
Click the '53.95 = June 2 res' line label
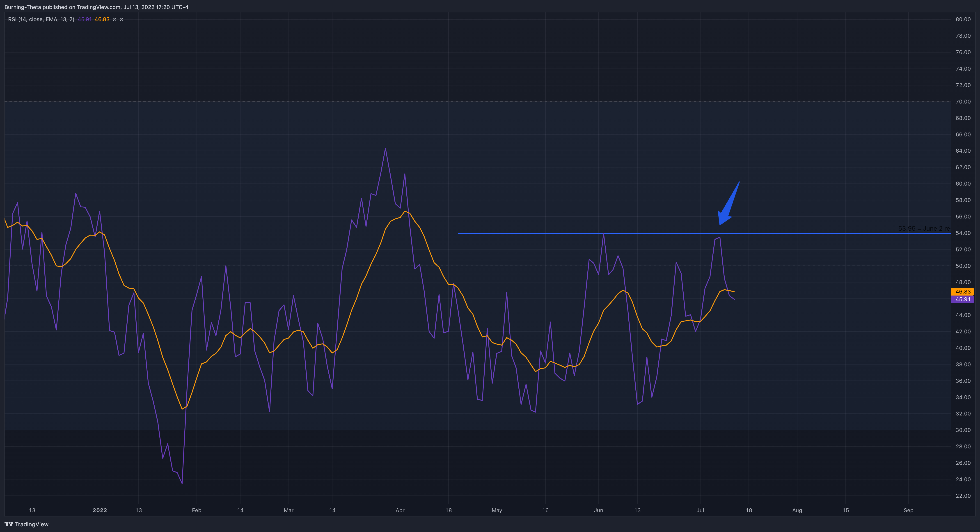(925, 228)
